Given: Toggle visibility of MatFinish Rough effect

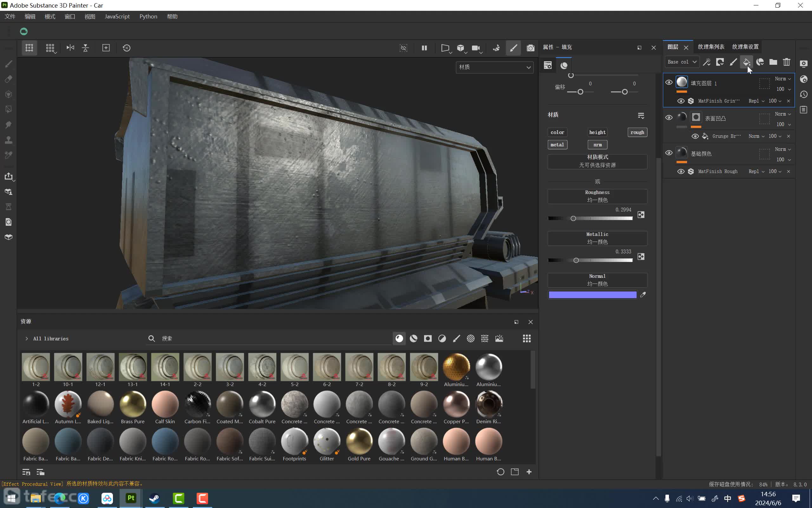Looking at the screenshot, I should coord(681,171).
